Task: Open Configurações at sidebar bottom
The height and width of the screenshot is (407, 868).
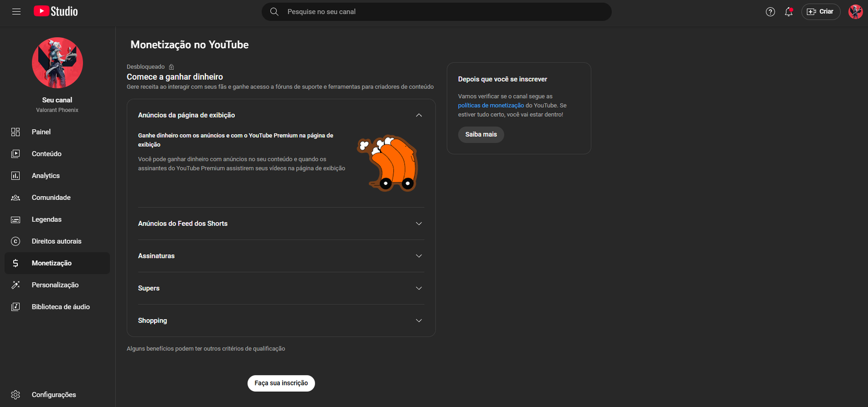Action: point(58,395)
